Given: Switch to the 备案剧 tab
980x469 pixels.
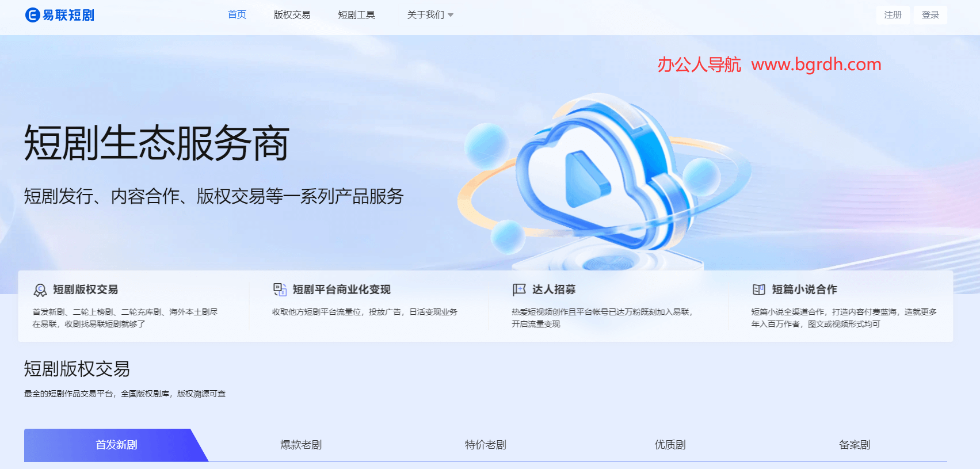Looking at the screenshot, I should point(855,445).
